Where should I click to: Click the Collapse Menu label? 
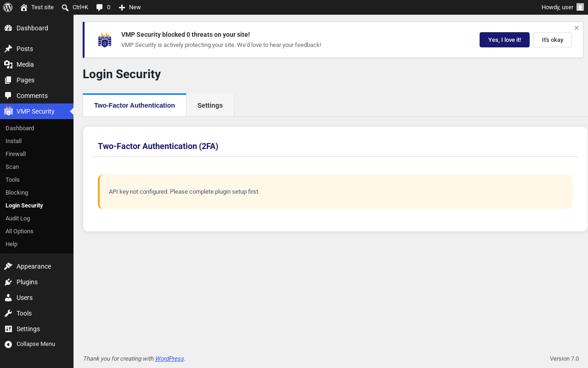pyautogui.click(x=36, y=344)
